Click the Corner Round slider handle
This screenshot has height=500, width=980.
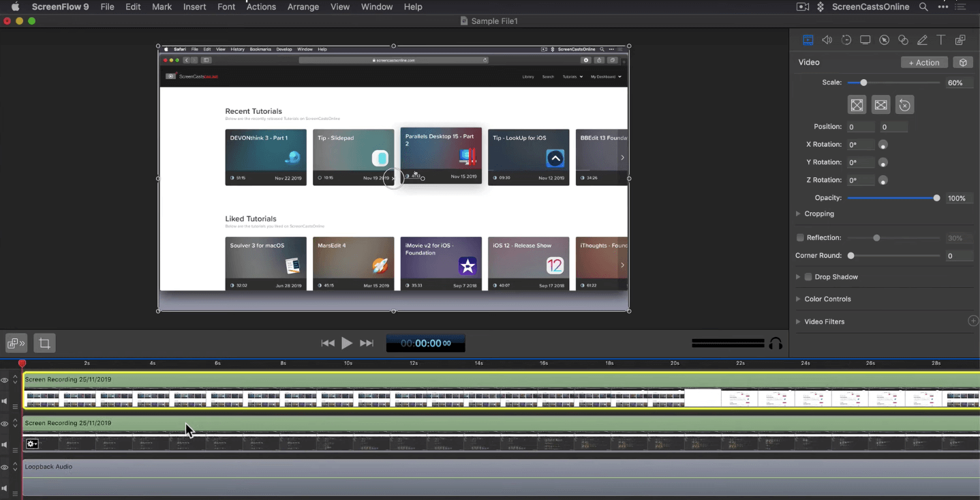click(x=851, y=256)
